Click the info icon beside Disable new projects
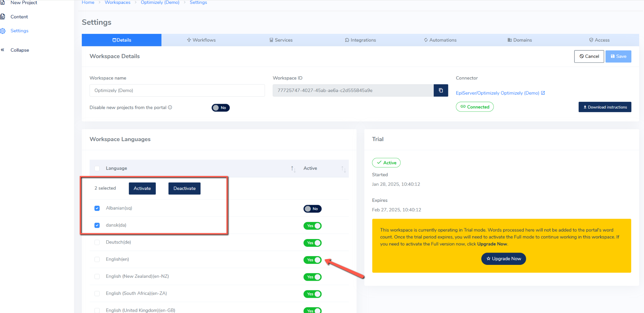This screenshot has height=313, width=644. [x=170, y=107]
